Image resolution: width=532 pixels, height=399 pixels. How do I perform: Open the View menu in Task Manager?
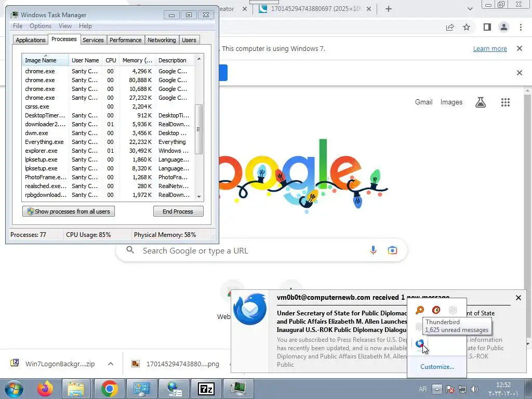(x=65, y=26)
